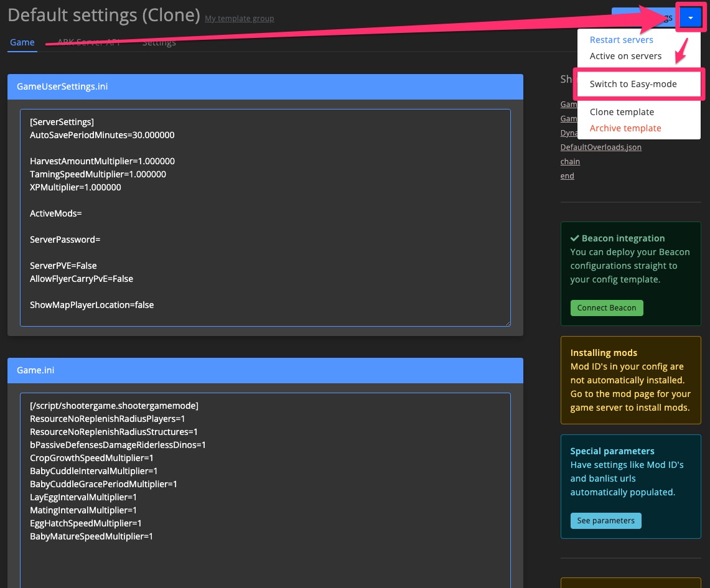Click the red 'Archive template' option
Screen dimensions: 710x588
coord(625,128)
